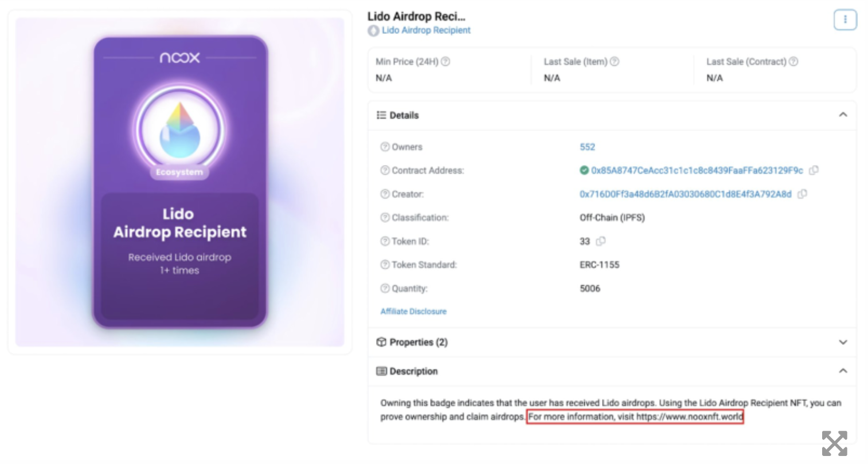Screen dimensions: 868x464
Task: Collapse the Details section
Action: (843, 115)
